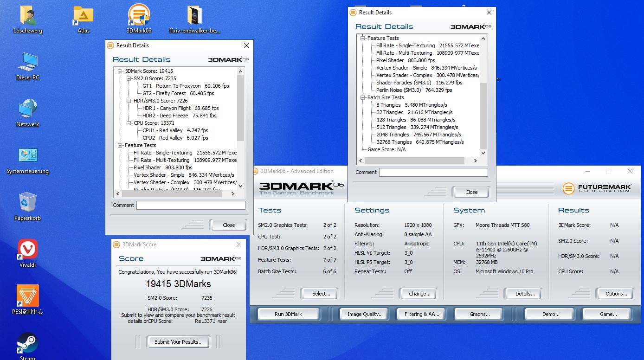
Task: Select the 2048 Triangles result row
Action: tap(419, 135)
